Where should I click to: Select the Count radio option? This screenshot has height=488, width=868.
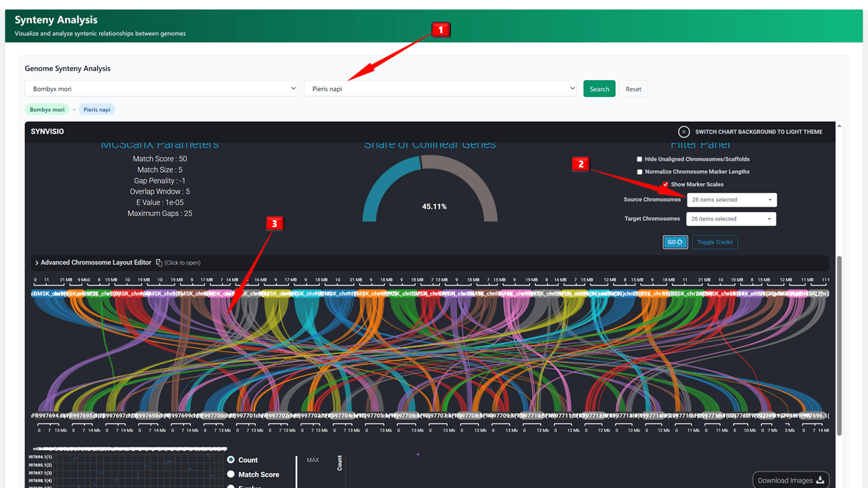pyautogui.click(x=231, y=460)
